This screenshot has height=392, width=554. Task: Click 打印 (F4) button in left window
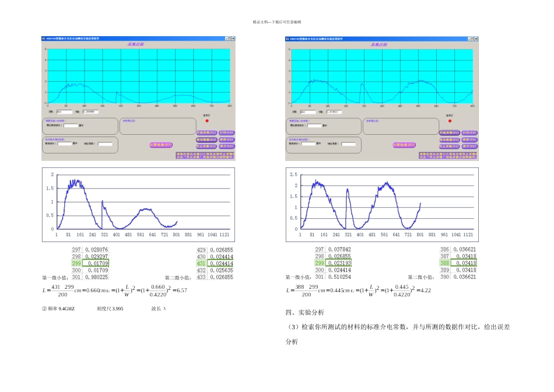tap(226, 132)
